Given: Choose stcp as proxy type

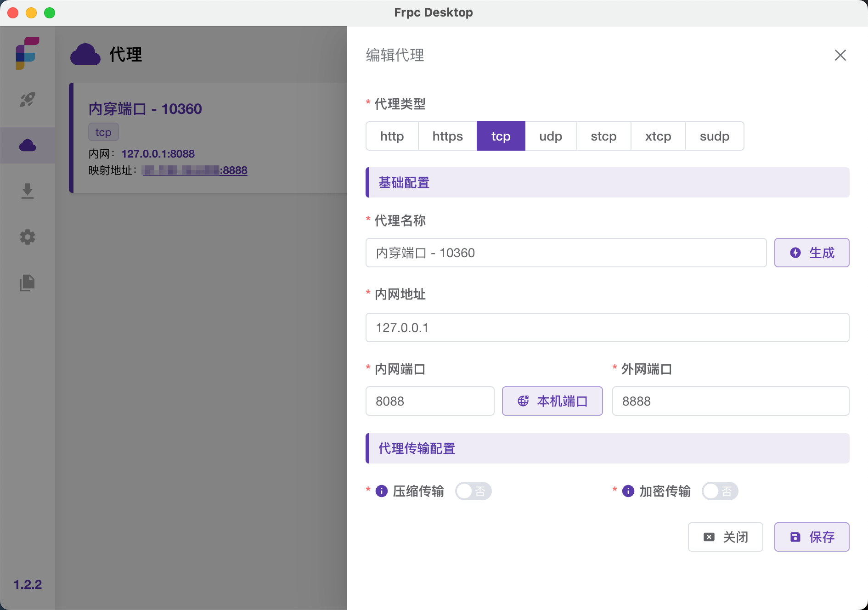Looking at the screenshot, I should [x=603, y=136].
